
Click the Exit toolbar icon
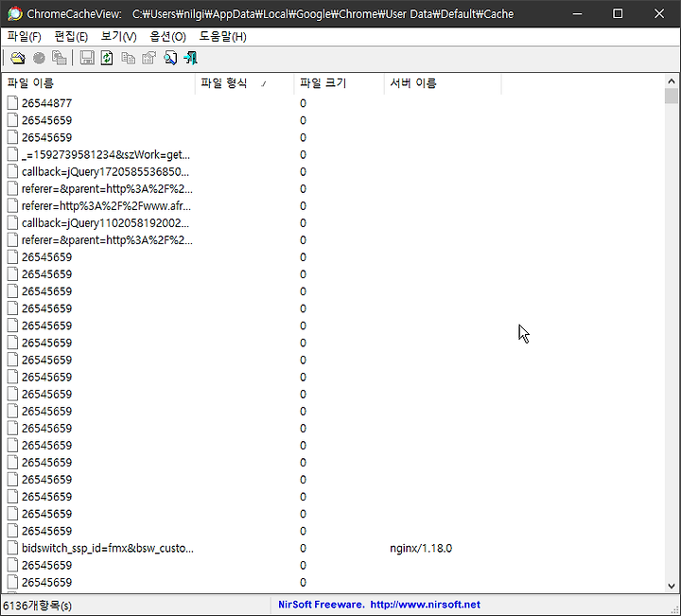pyautogui.click(x=191, y=59)
